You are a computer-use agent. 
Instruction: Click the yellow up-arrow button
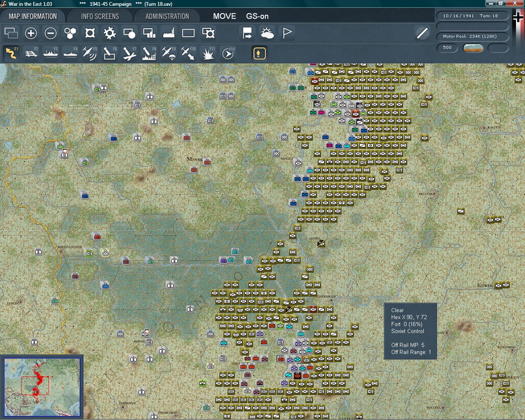coord(259,53)
